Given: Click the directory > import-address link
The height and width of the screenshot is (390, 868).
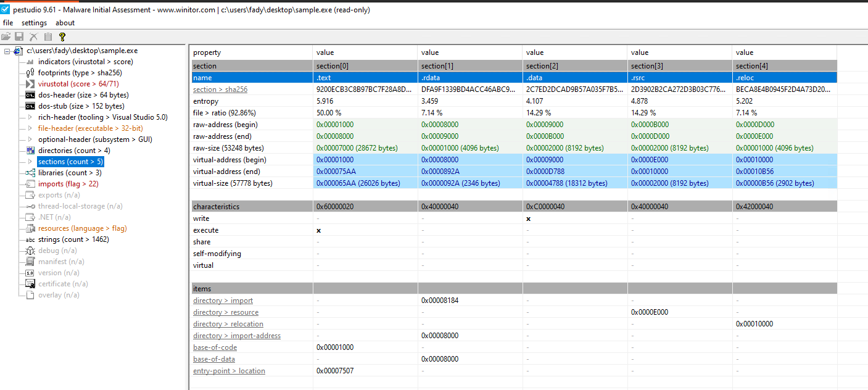Looking at the screenshot, I should tap(237, 336).
